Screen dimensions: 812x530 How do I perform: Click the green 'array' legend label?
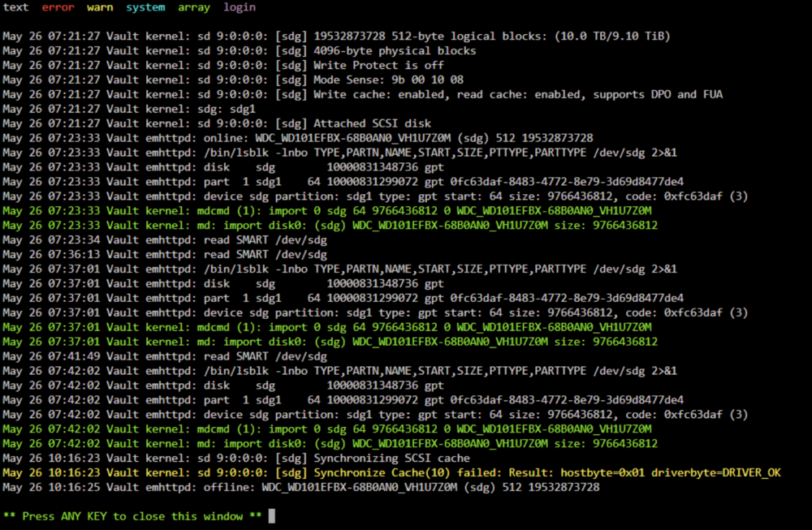click(194, 7)
